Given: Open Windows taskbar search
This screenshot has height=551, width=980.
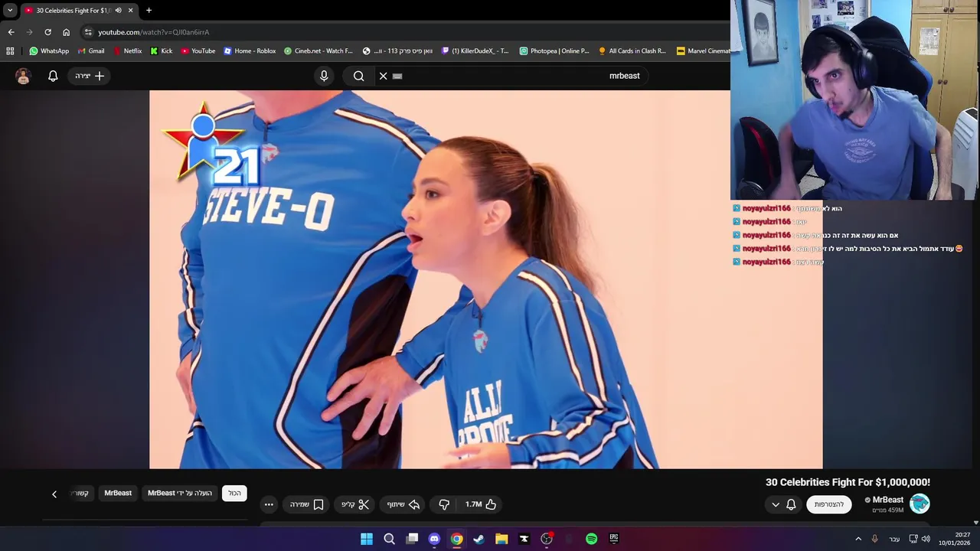Looking at the screenshot, I should [x=389, y=539].
